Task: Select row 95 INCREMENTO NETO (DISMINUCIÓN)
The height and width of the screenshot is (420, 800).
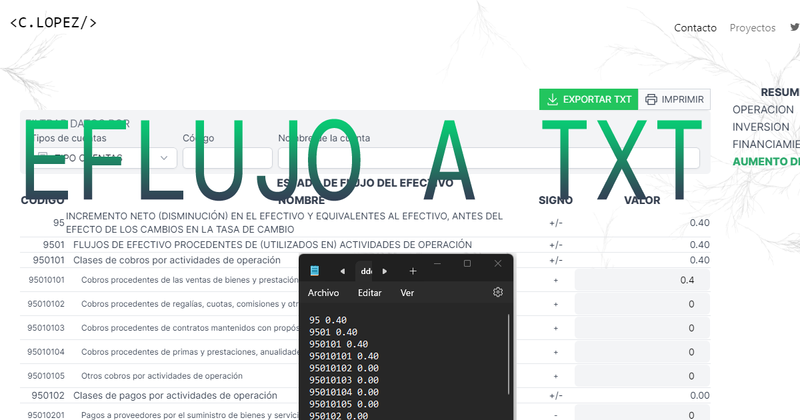Action: click(x=365, y=223)
